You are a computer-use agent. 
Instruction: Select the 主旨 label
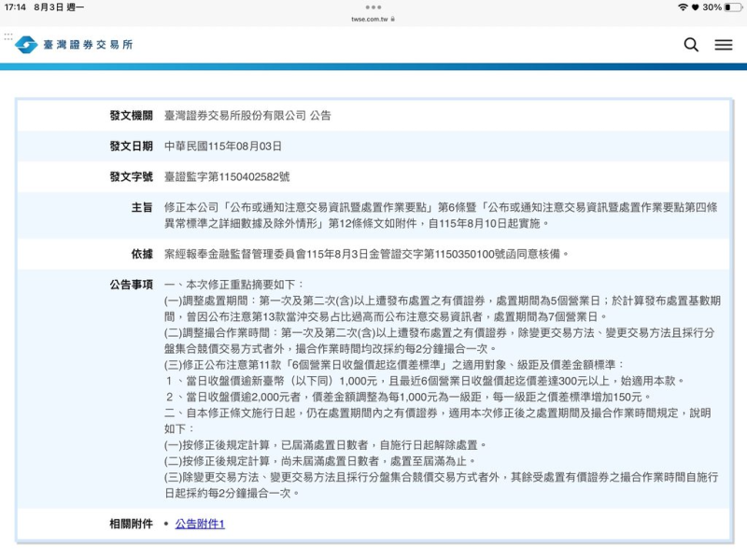click(x=142, y=207)
